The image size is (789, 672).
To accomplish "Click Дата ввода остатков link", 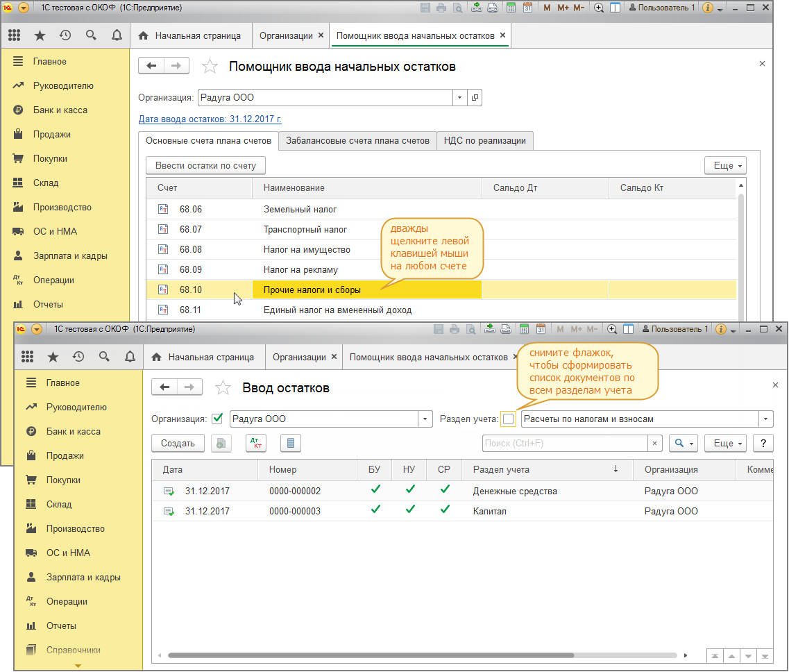I will tap(210, 119).
